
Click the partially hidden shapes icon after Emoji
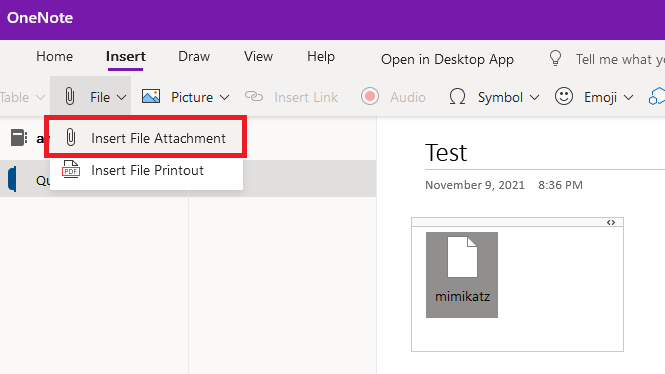point(657,97)
